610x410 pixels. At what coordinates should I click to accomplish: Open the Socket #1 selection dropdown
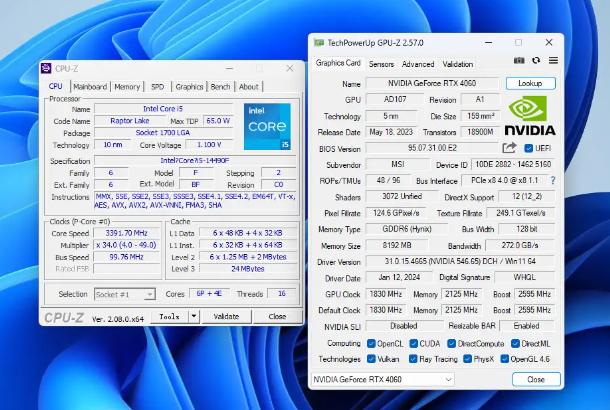125,294
